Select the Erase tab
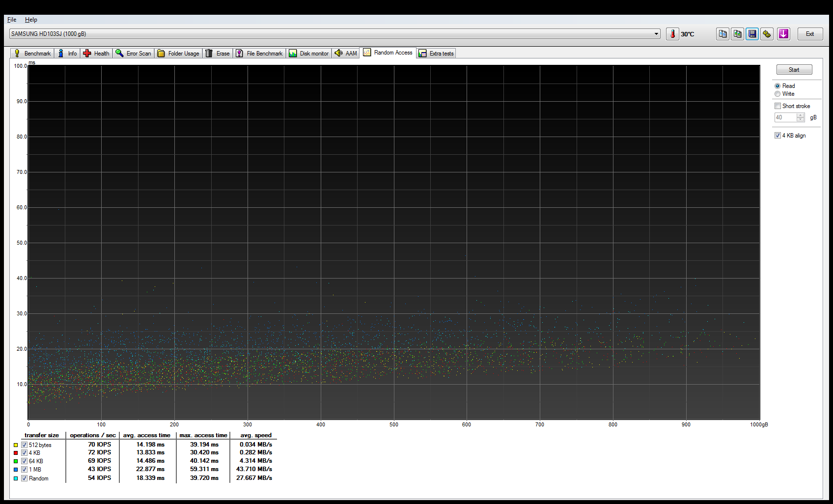833x504 pixels. (218, 54)
